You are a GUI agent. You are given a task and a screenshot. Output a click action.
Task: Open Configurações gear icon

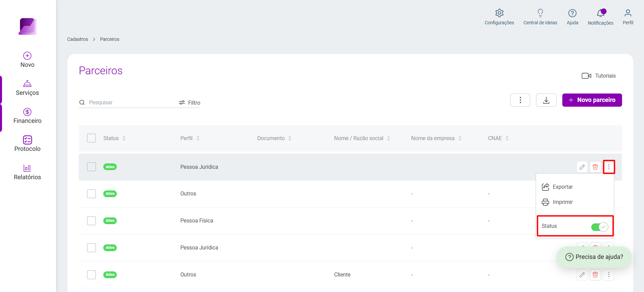coord(499,13)
